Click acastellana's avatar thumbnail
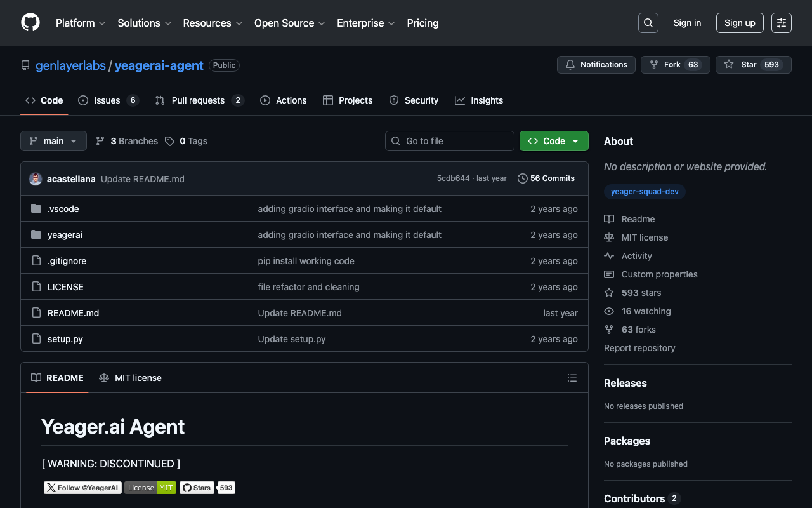Viewport: 812px width, 508px height. pos(36,179)
